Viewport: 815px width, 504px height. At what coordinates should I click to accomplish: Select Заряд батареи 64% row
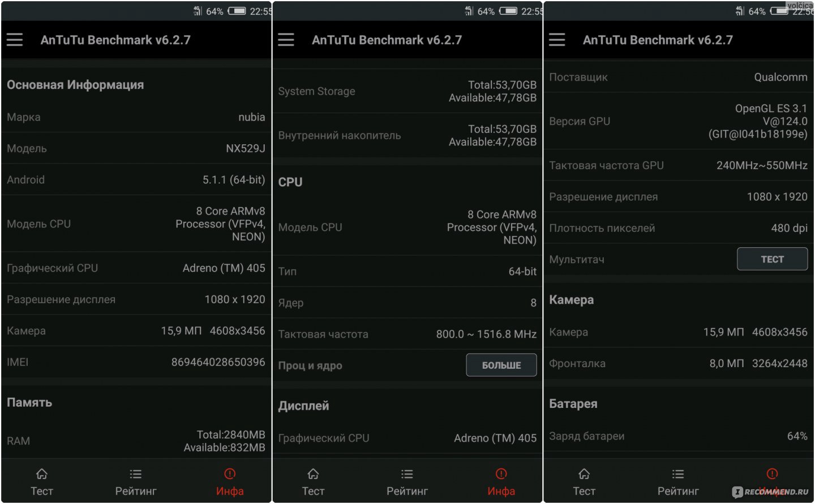(x=678, y=436)
